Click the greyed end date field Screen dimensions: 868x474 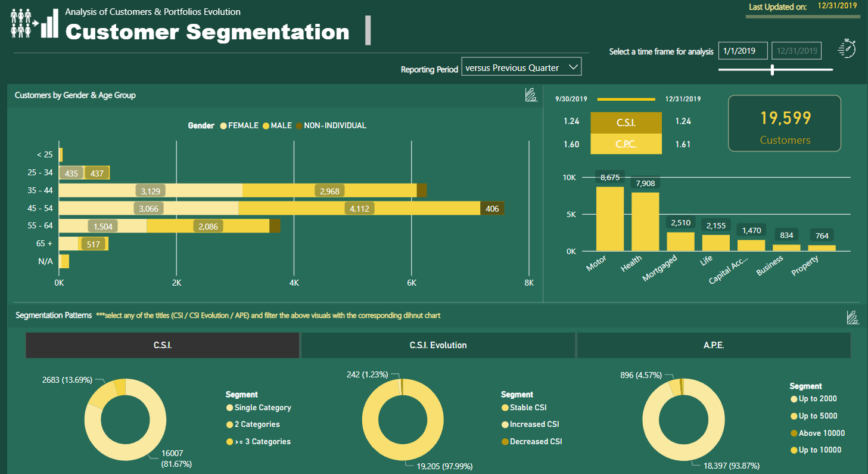tap(796, 51)
